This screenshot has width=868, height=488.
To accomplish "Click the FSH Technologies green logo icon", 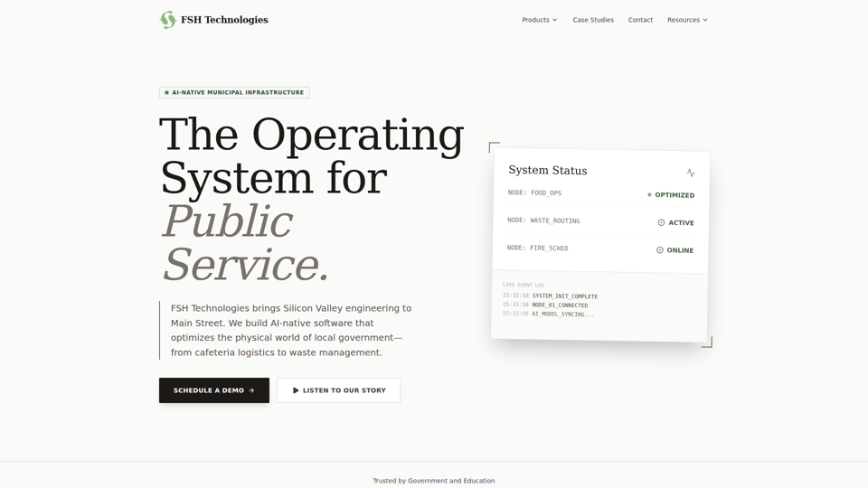I will 168,20.
